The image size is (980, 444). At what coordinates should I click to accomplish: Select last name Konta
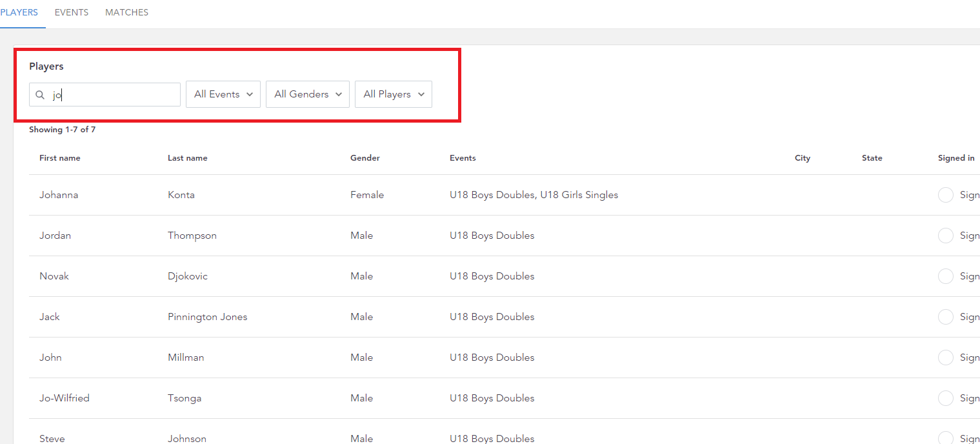(x=181, y=195)
